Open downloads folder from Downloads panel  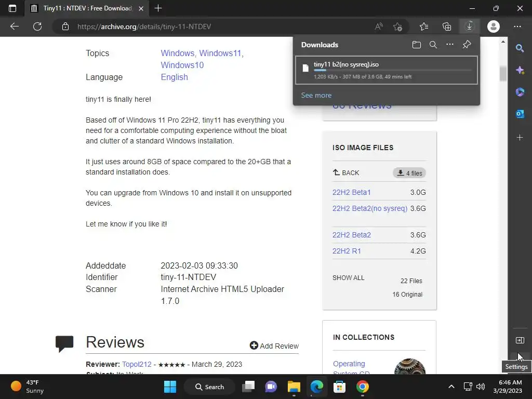click(417, 45)
